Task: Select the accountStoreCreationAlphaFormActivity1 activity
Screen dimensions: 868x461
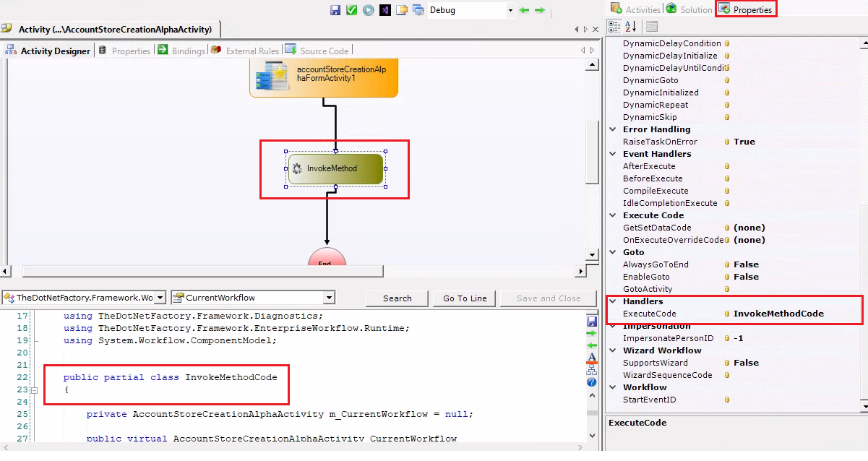Action: click(324, 78)
